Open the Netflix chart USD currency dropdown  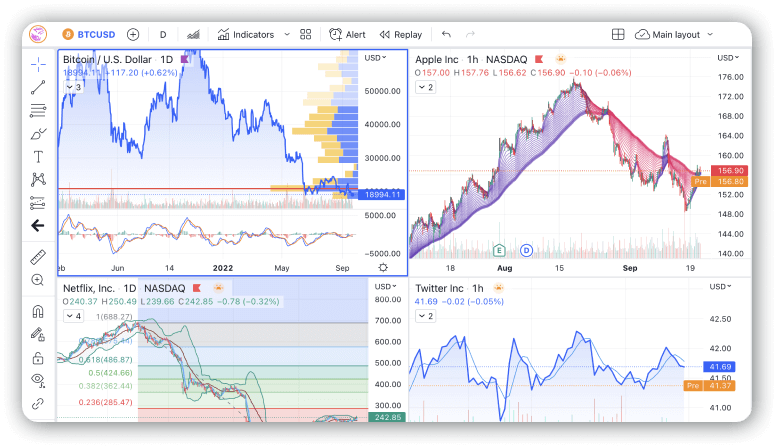[x=386, y=286]
